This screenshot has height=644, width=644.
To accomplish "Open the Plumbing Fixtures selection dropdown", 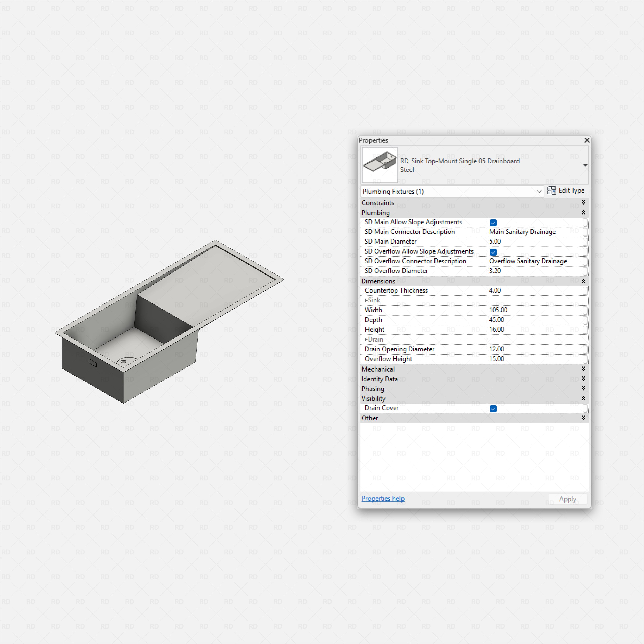I will [539, 191].
